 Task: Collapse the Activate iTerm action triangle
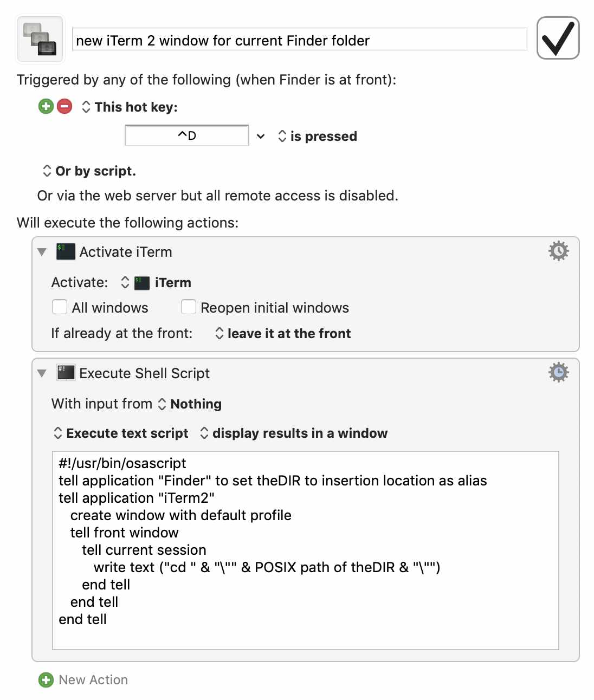coord(42,252)
